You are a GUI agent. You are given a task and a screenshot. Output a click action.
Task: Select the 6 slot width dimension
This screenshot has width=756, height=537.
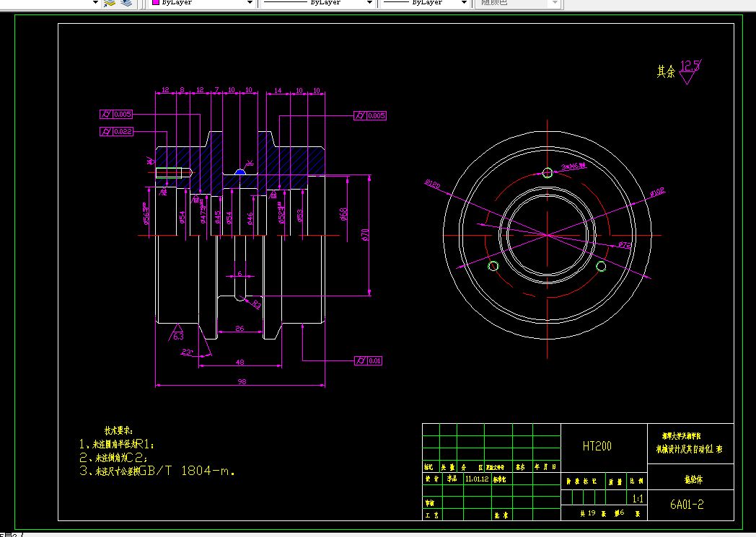(x=239, y=274)
